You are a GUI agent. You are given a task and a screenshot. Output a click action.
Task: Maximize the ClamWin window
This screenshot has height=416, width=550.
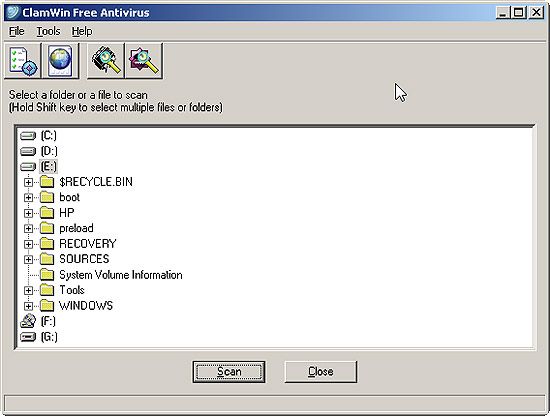[x=518, y=13]
